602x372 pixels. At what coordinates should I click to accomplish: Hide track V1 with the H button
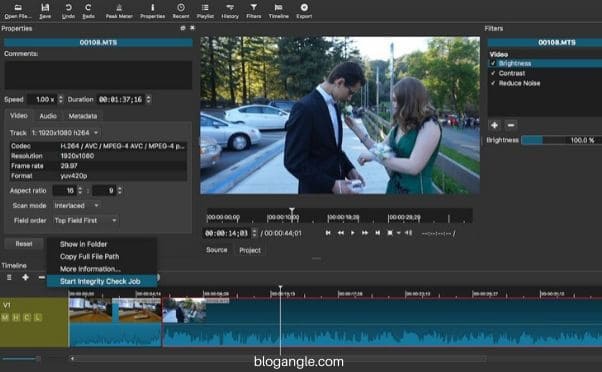pos(16,317)
